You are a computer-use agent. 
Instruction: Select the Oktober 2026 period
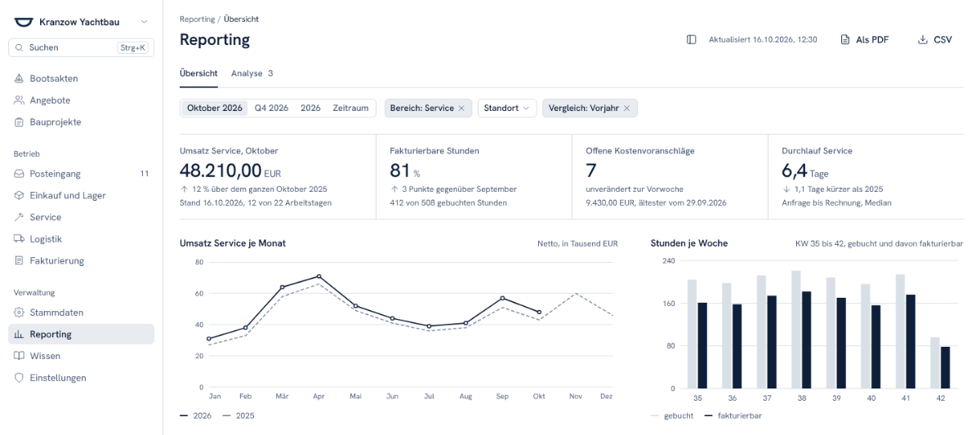[215, 108]
